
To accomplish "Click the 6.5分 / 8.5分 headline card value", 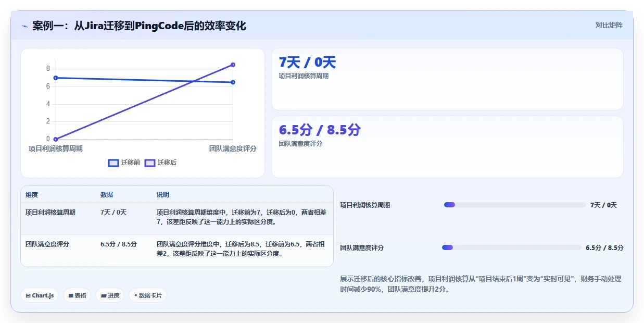I will 320,130.
